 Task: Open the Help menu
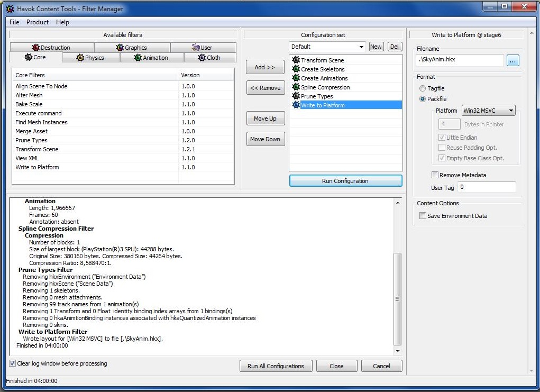62,22
